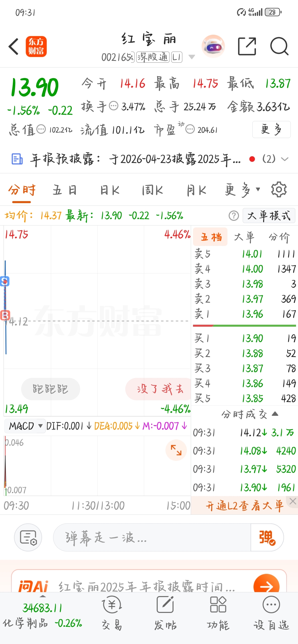Select the 大单 tab

244,237
